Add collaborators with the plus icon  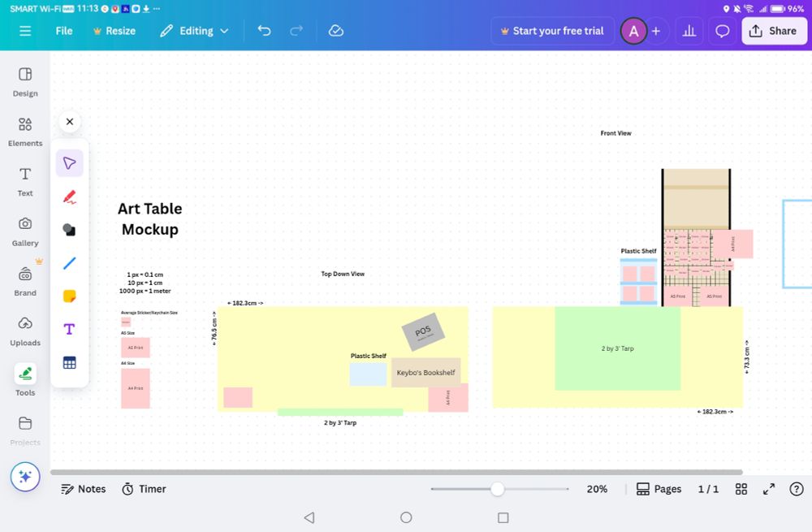click(656, 31)
